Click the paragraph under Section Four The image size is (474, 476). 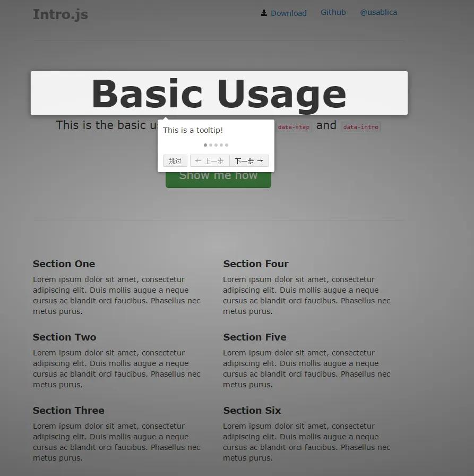click(x=307, y=295)
